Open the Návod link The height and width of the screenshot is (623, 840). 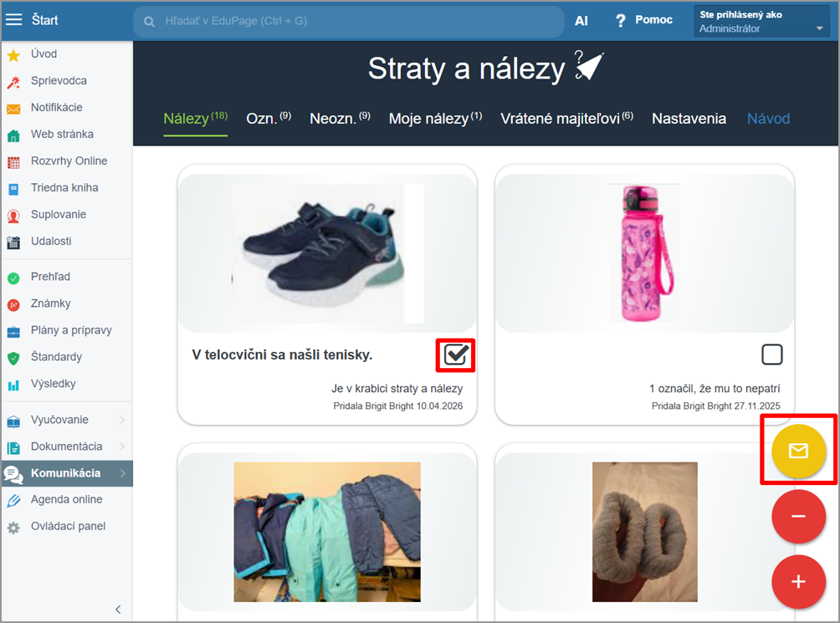click(768, 119)
